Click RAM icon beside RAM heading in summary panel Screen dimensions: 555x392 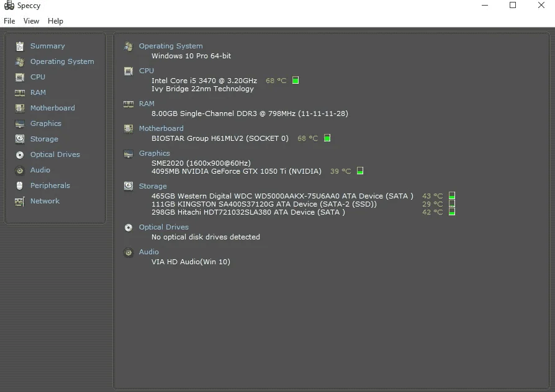pyautogui.click(x=129, y=104)
